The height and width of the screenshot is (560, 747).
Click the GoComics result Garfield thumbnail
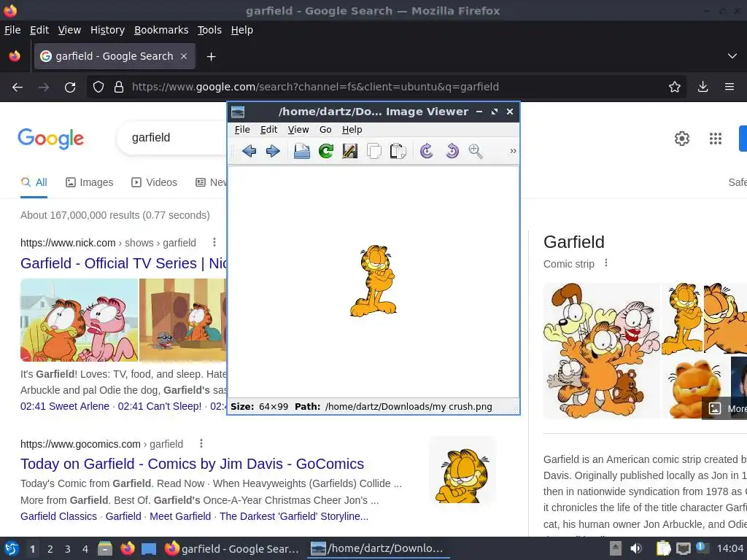[x=462, y=470]
